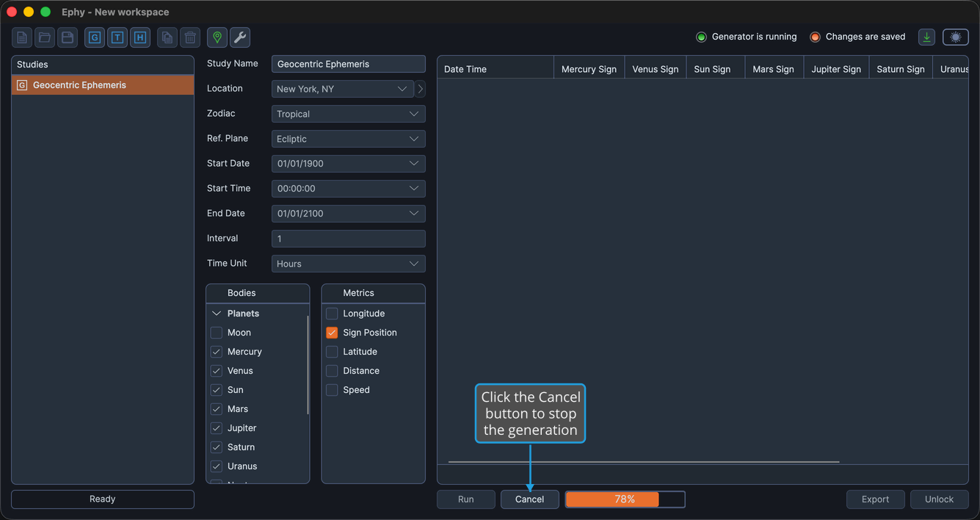Click the Date Time column header
This screenshot has height=520, width=980.
(x=496, y=69)
